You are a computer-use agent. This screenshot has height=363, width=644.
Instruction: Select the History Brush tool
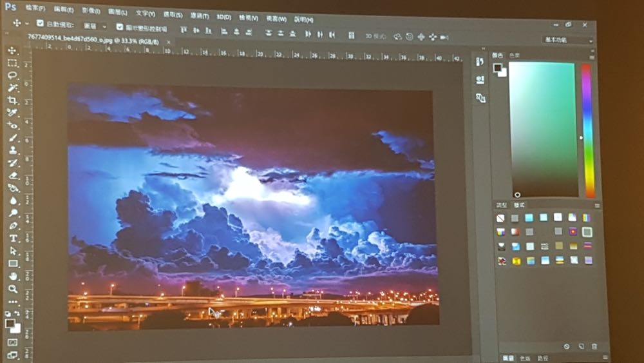pos(13,162)
